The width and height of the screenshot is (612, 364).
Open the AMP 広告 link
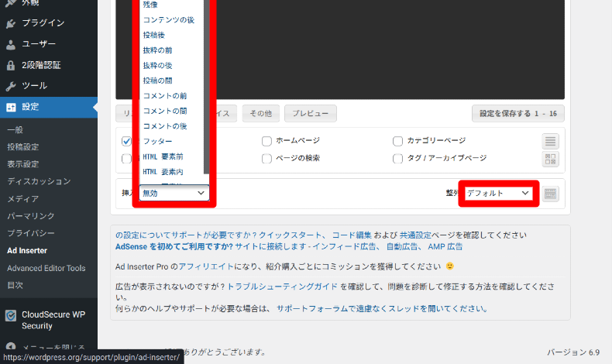tap(445, 246)
